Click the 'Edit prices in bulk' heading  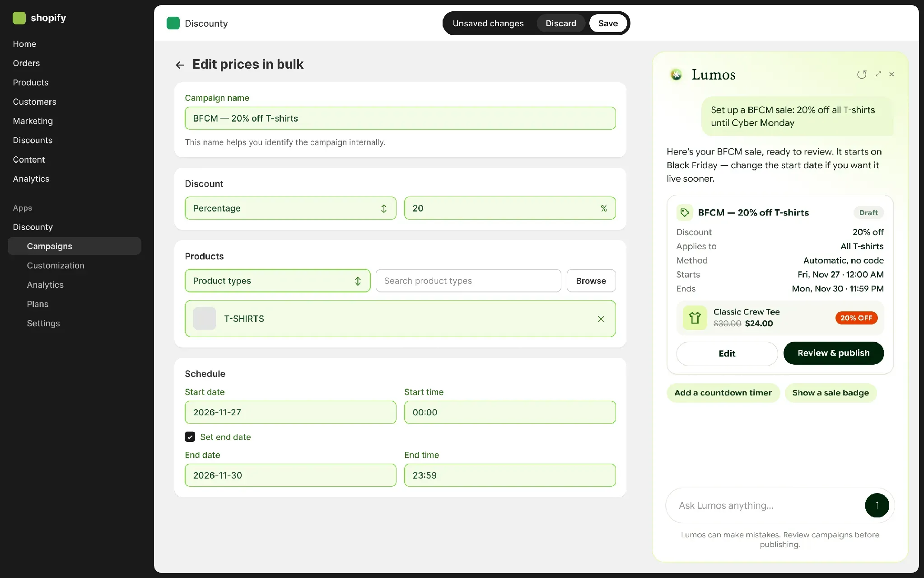click(248, 64)
